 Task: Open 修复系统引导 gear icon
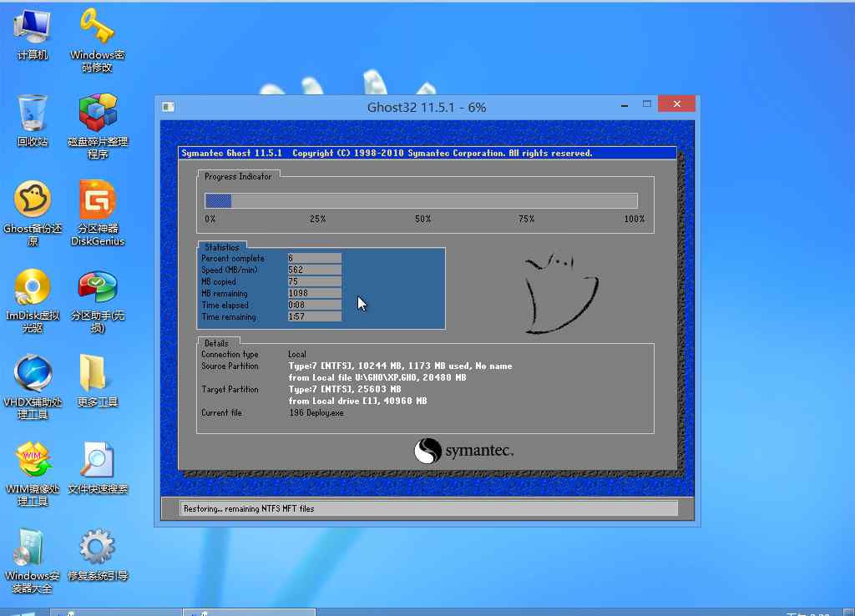click(x=98, y=555)
